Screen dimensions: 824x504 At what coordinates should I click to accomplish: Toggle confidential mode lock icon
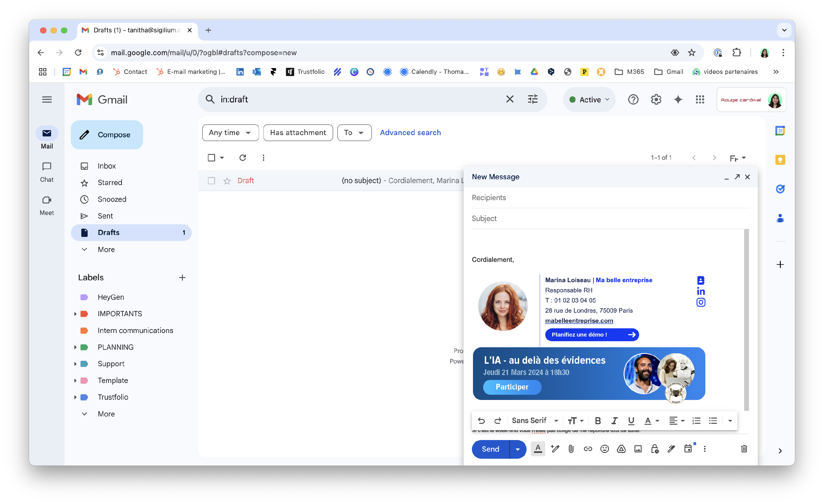pyautogui.click(x=655, y=449)
